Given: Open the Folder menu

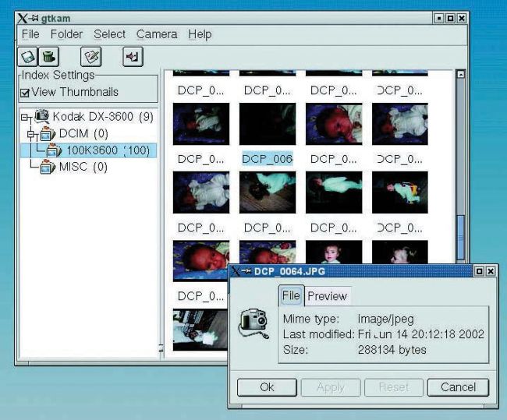Looking at the screenshot, I should pyautogui.click(x=66, y=34).
